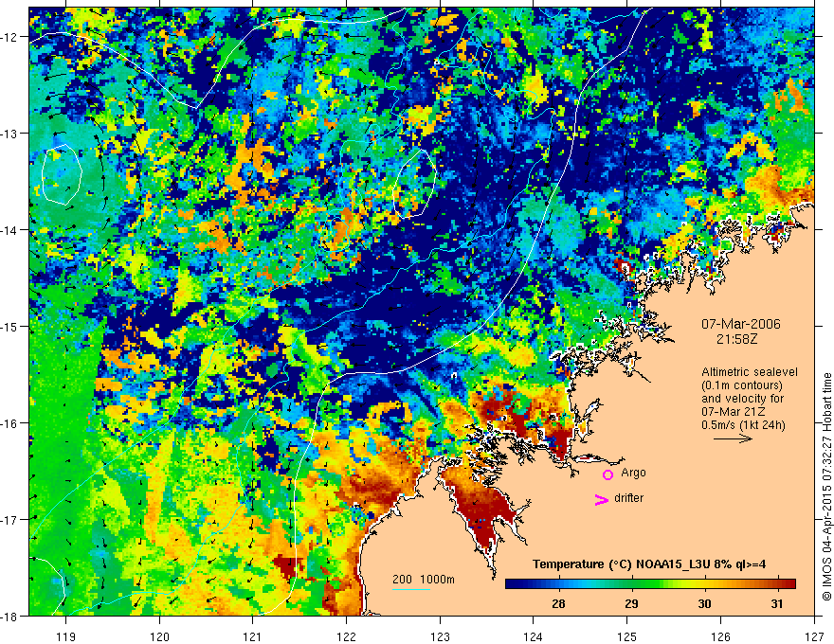
Task: Click the magenta Argo circle legend marker
Action: [x=607, y=474]
